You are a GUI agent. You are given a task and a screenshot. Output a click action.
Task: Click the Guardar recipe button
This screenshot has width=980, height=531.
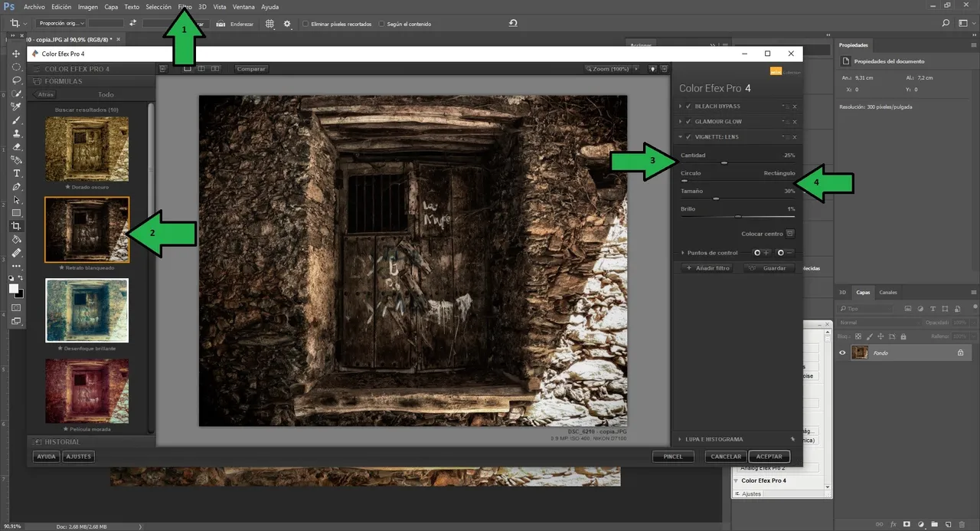(769, 268)
